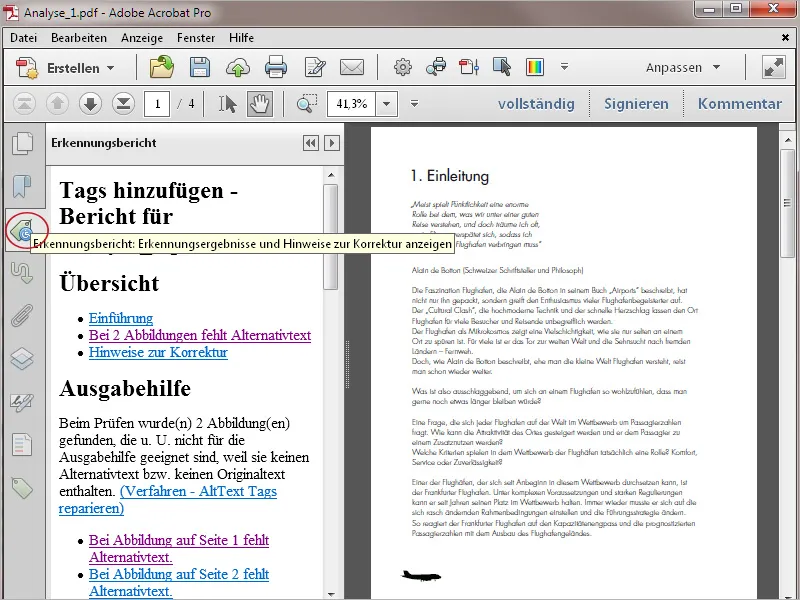
Task: Open the Kommentar pane
Action: tap(740, 104)
